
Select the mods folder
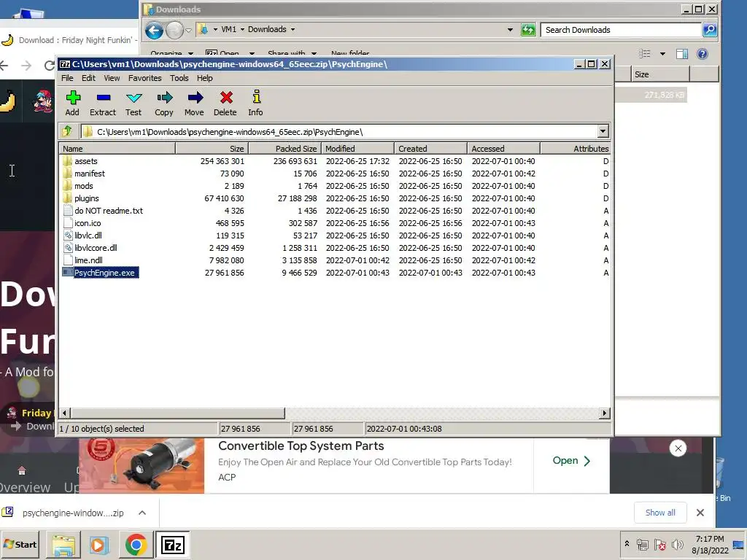[83, 186]
